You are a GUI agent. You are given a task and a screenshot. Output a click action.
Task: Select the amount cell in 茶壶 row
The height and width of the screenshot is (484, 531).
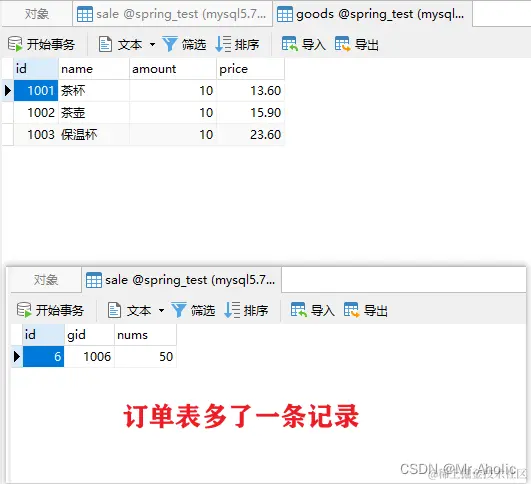tap(173, 112)
